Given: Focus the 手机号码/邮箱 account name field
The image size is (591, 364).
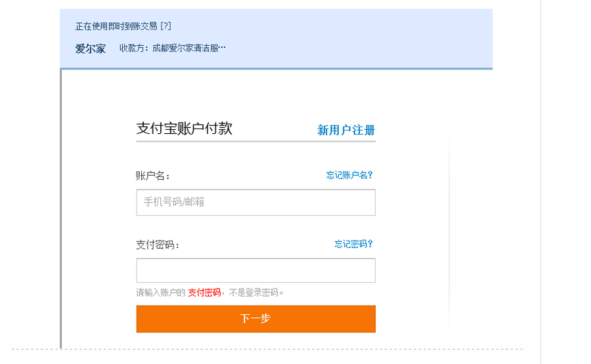Looking at the screenshot, I should click(x=256, y=203).
